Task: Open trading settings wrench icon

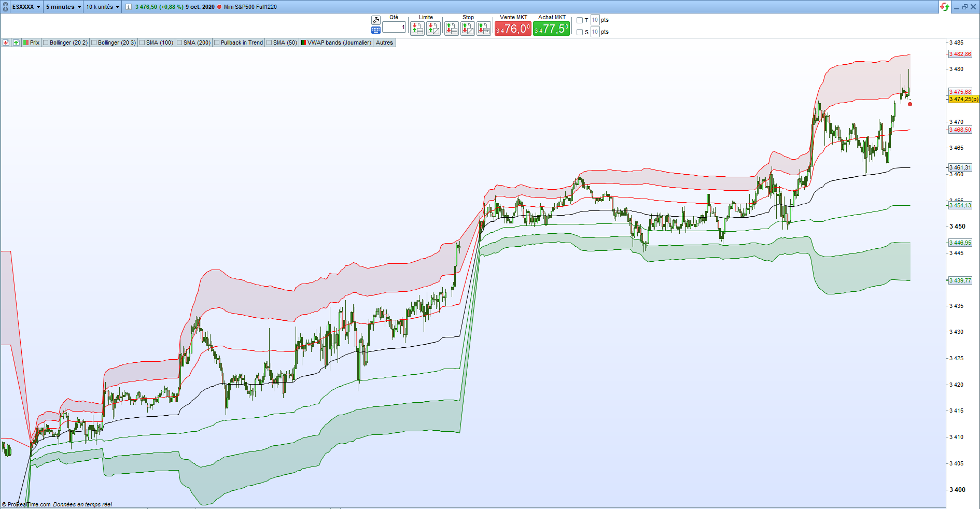Action: (x=376, y=20)
